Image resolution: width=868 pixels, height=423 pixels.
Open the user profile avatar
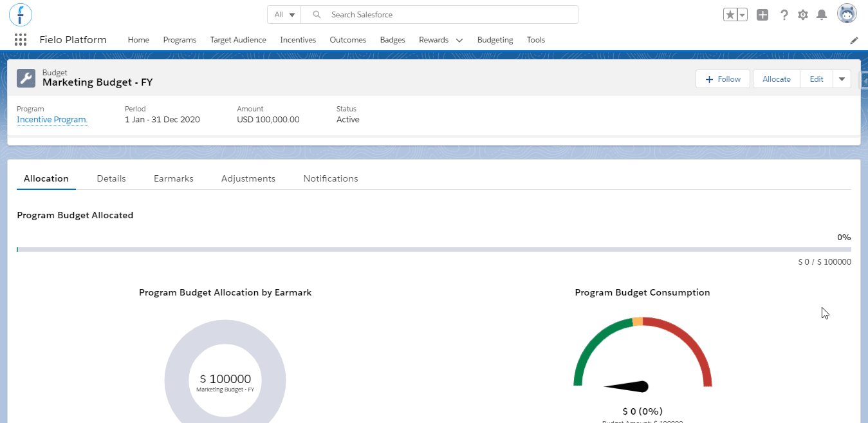847,14
